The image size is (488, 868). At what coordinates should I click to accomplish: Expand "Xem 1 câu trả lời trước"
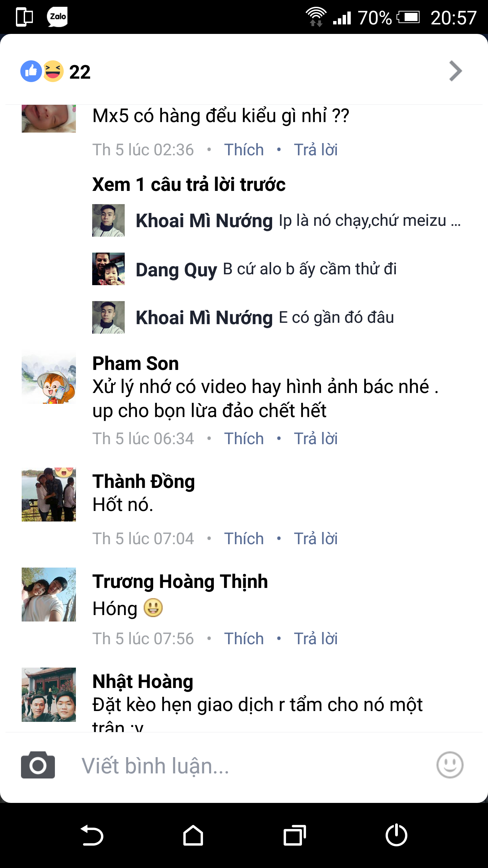189,185
